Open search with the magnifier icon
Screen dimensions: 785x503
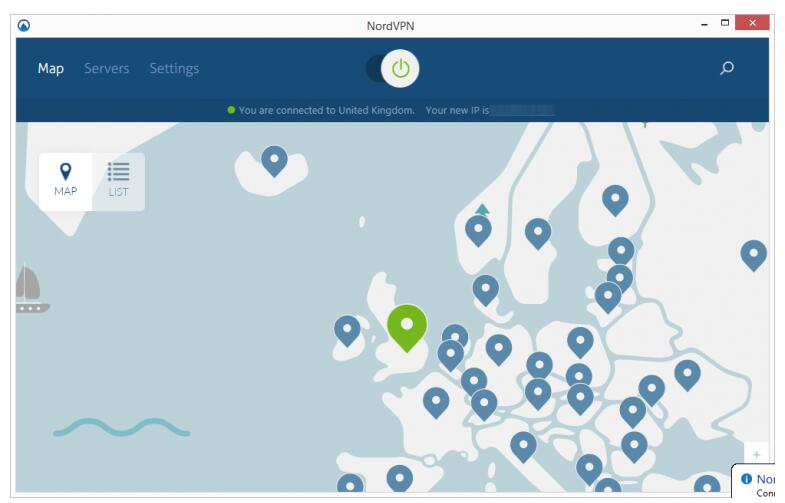click(727, 68)
